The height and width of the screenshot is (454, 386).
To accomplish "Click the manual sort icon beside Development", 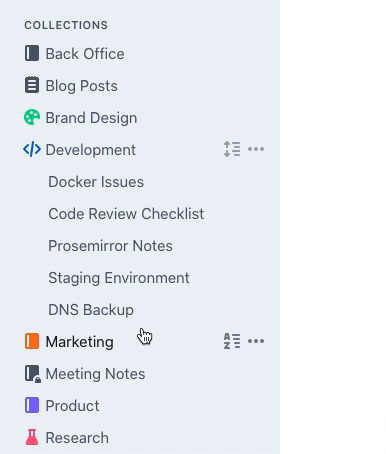I will click(x=232, y=149).
